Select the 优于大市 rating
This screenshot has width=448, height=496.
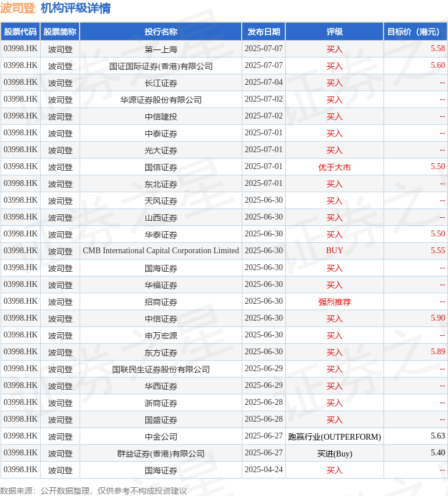click(x=335, y=167)
